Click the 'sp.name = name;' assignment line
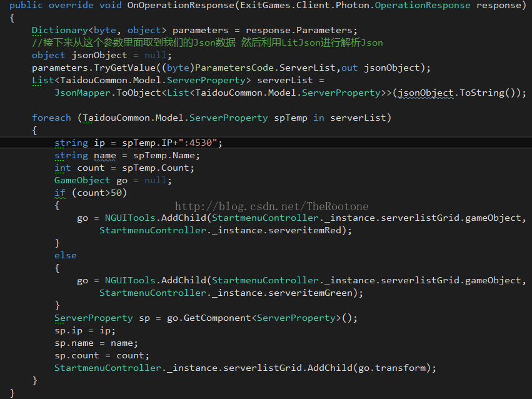 [96, 343]
